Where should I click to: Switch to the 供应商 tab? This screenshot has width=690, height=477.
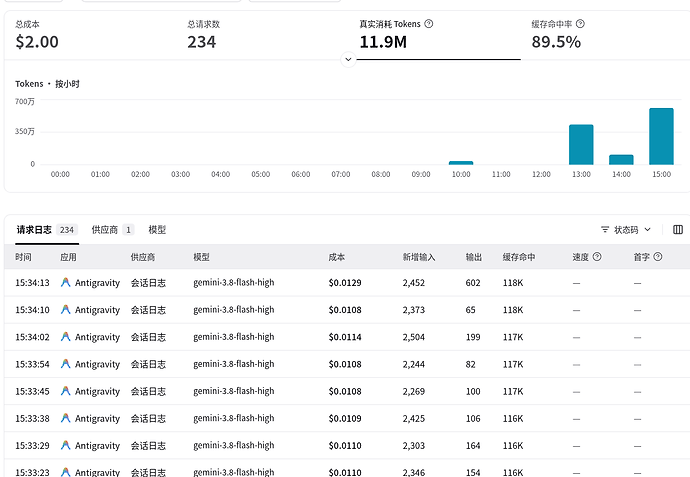[x=112, y=230]
